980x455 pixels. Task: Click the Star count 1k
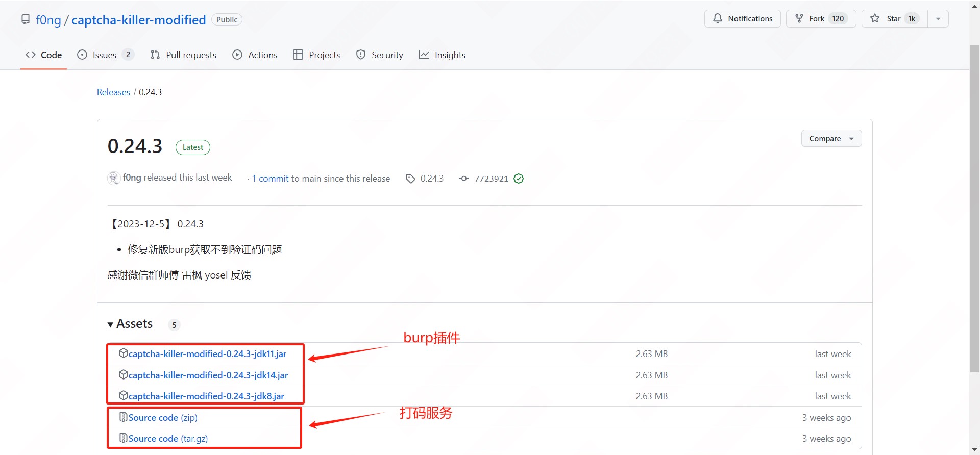pos(912,19)
